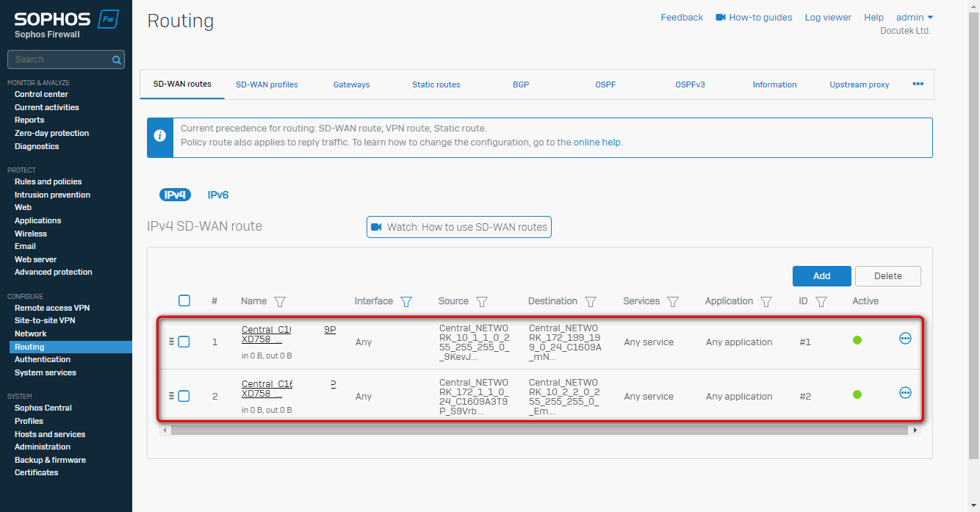Click the search magnifier icon
The image size is (980, 512).
click(117, 60)
